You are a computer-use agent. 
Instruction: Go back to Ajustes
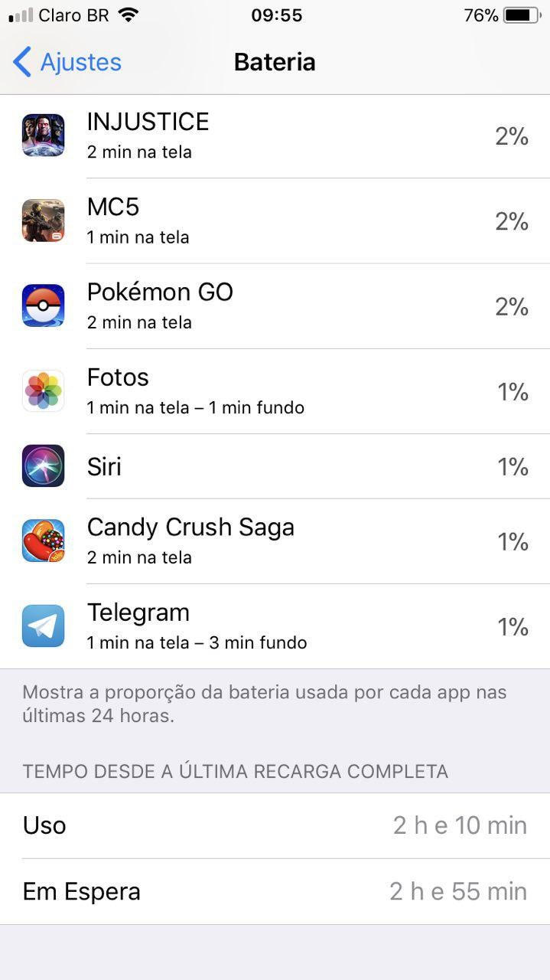80,62
